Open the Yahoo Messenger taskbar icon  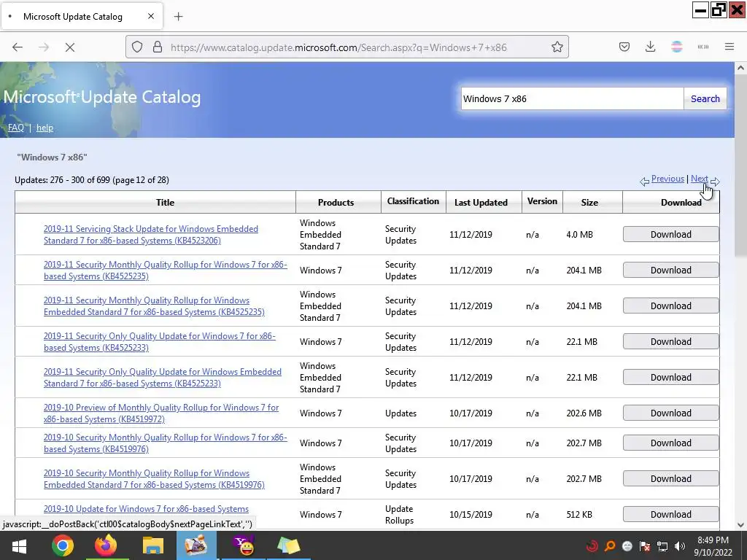click(245, 545)
